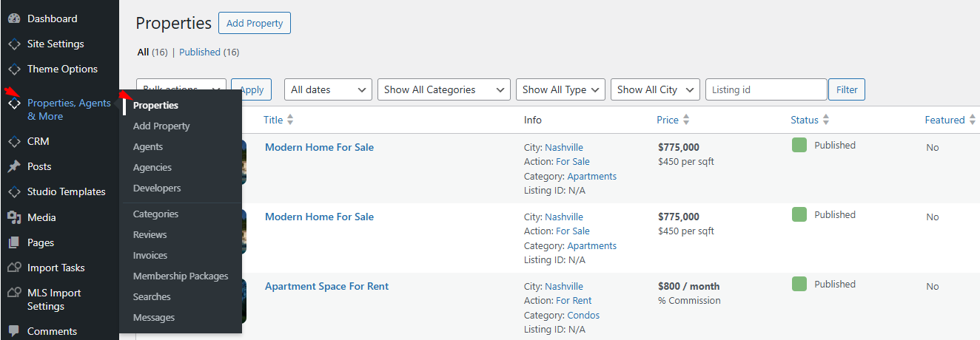Open the All dates dropdown
The image size is (980, 340).
click(328, 89)
